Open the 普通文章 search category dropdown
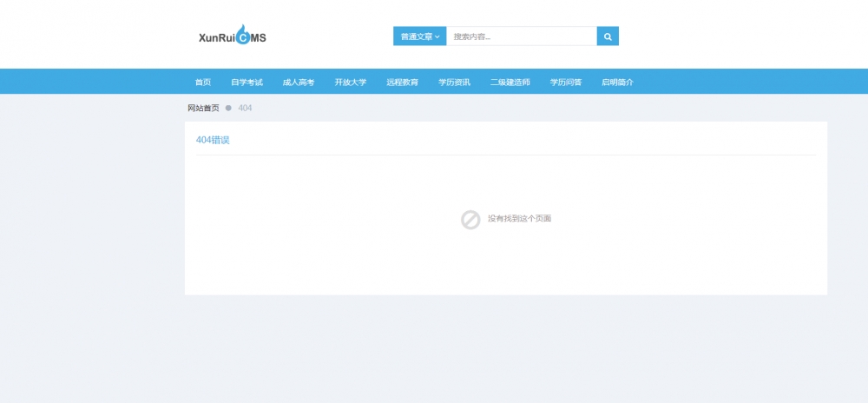Viewport: 868px width, 403px height. (419, 36)
